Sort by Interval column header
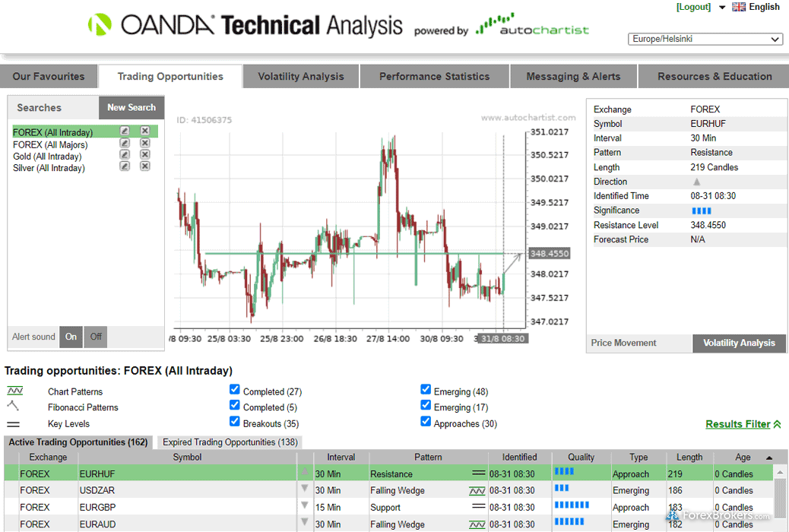This screenshot has height=532, width=789. pos(341,457)
